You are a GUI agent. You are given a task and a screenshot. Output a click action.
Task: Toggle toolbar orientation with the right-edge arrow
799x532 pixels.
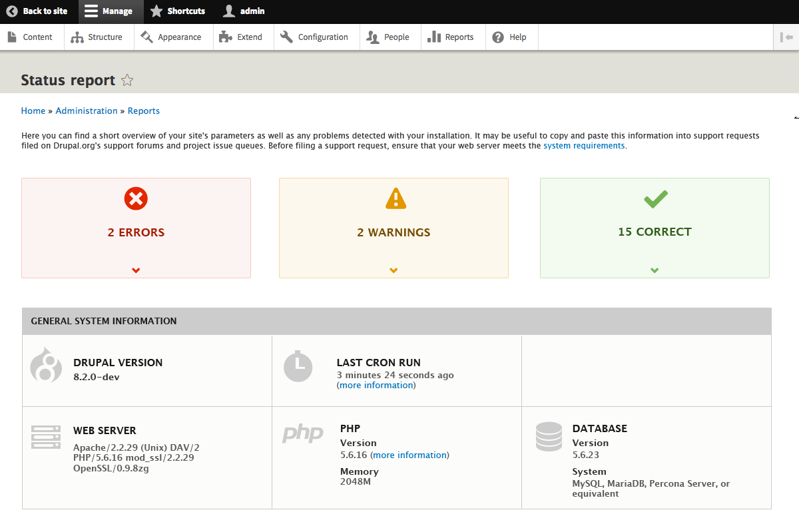(786, 37)
